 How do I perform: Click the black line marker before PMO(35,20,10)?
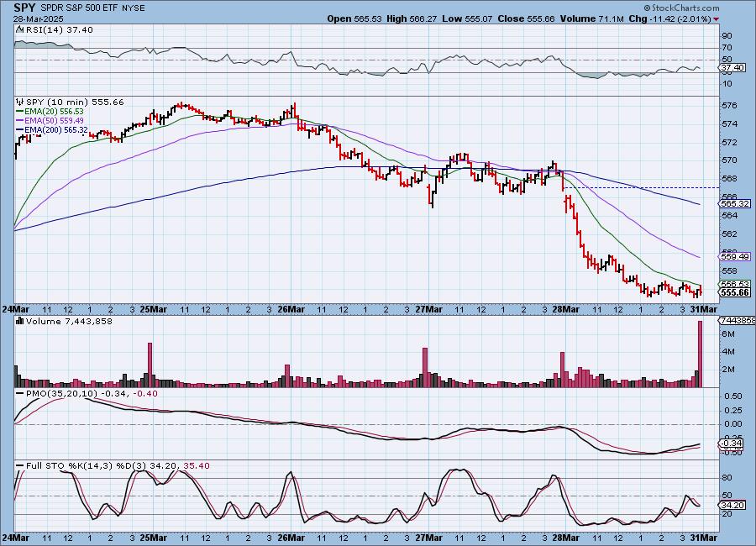point(20,394)
